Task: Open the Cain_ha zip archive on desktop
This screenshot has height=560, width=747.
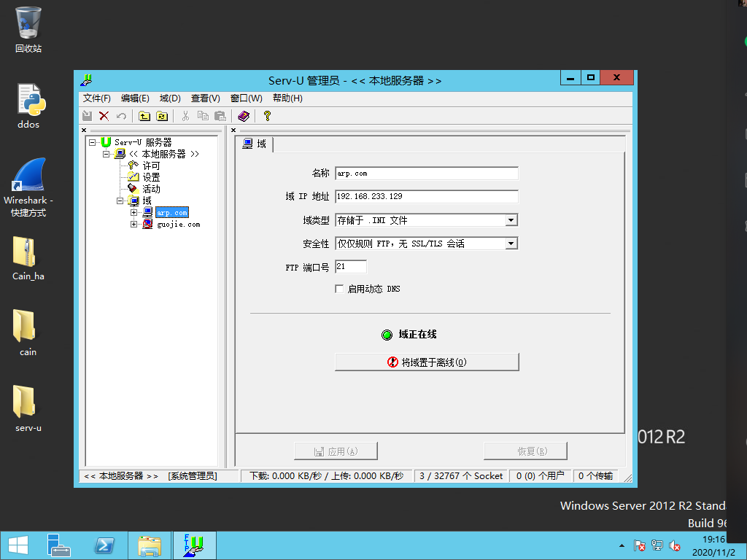Action: 28,259
